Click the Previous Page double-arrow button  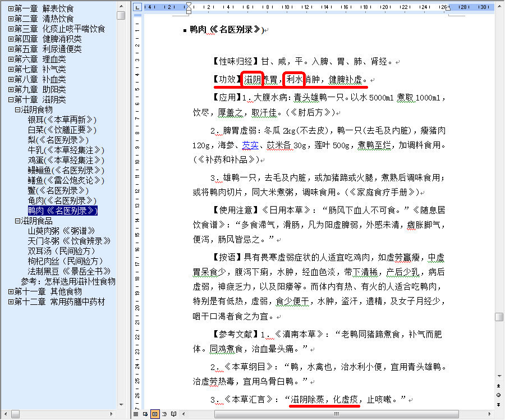[x=499, y=386]
